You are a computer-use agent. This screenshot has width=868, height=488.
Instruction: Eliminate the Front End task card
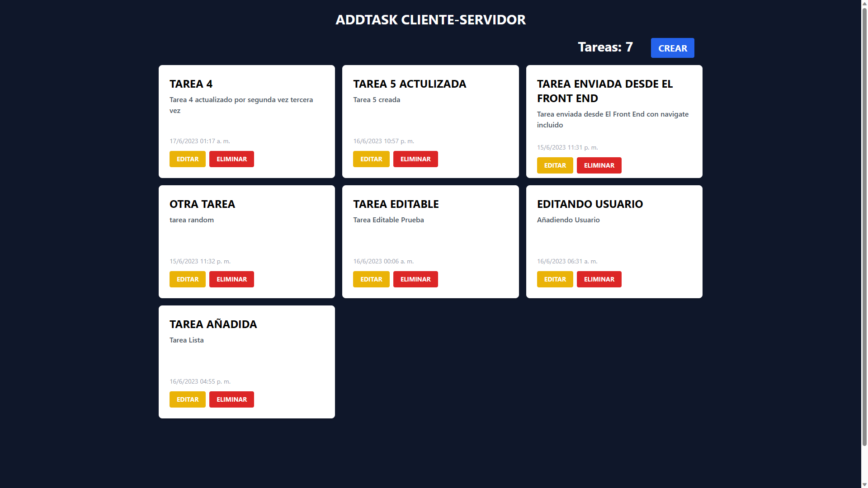pyautogui.click(x=599, y=165)
